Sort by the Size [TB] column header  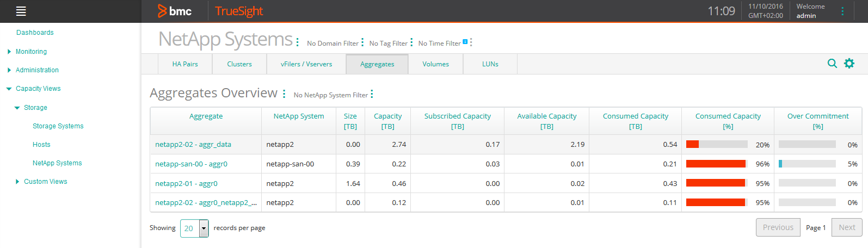click(350, 121)
